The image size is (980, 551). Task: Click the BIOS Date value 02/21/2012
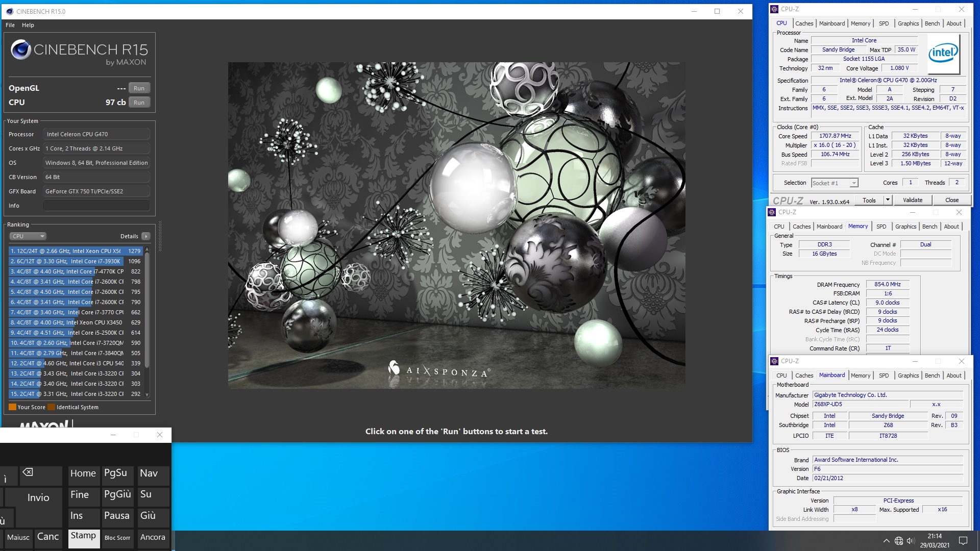888,478
